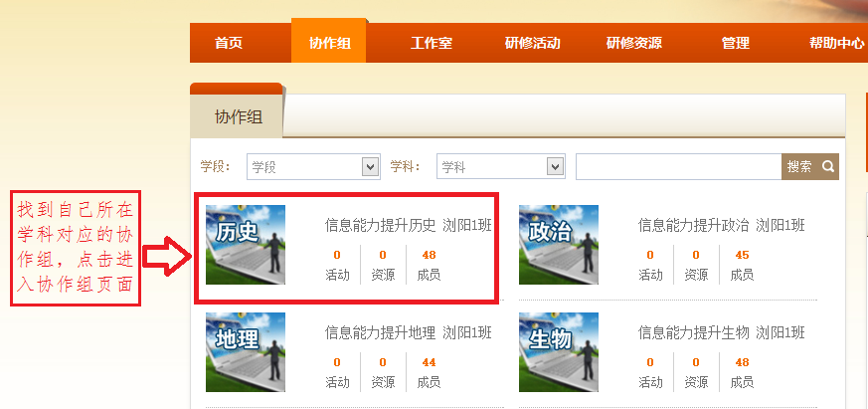Image resolution: width=868 pixels, height=409 pixels.
Task: Go to the 首页 menu item
Action: [229, 43]
